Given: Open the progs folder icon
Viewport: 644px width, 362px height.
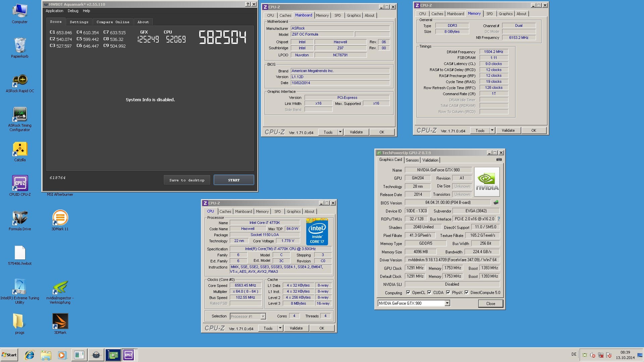Looking at the screenshot, I should pos(20,324).
